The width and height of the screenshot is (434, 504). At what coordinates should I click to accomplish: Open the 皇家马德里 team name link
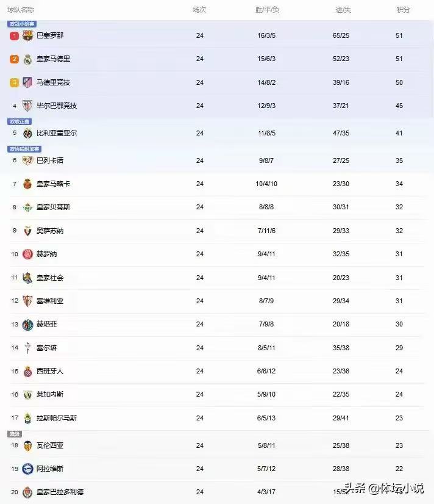[x=53, y=59]
